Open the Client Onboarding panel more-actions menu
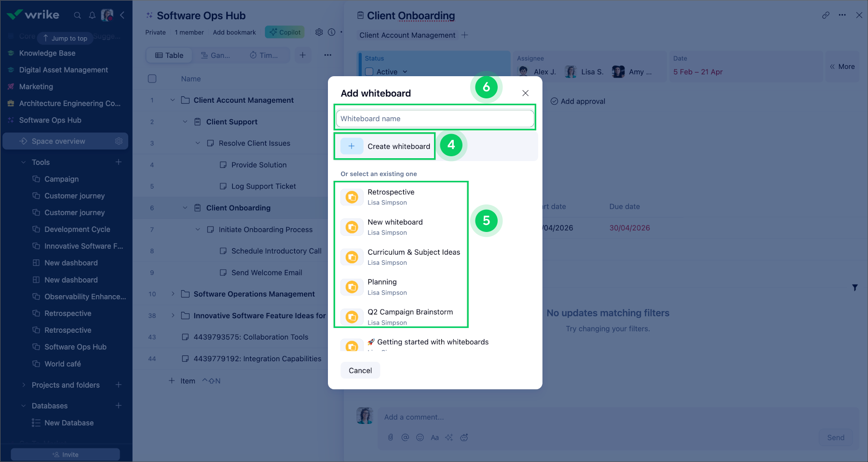This screenshot has height=462, width=868. pyautogui.click(x=842, y=15)
